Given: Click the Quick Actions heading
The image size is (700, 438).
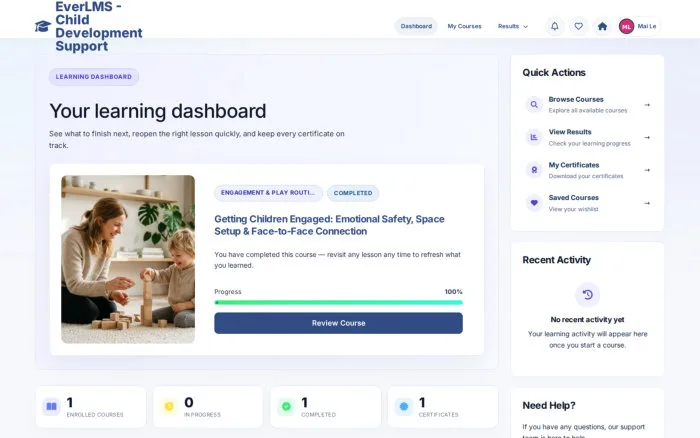Looking at the screenshot, I should click(x=554, y=72).
